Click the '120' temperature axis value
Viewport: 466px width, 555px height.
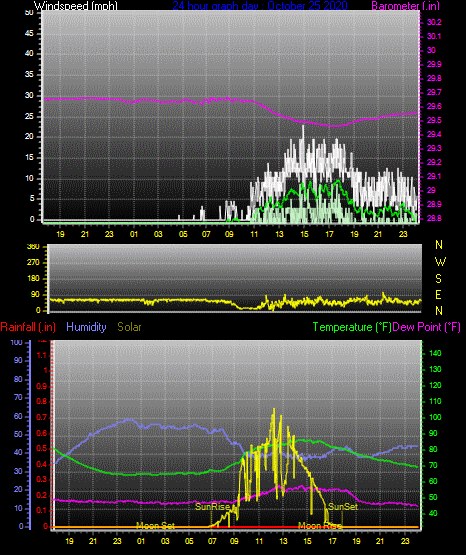pyautogui.click(x=435, y=385)
